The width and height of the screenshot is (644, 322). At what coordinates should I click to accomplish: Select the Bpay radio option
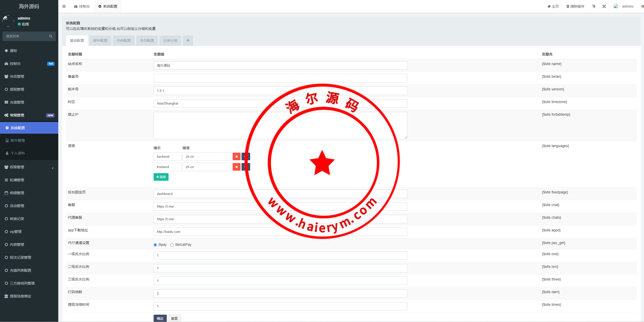tap(155, 245)
